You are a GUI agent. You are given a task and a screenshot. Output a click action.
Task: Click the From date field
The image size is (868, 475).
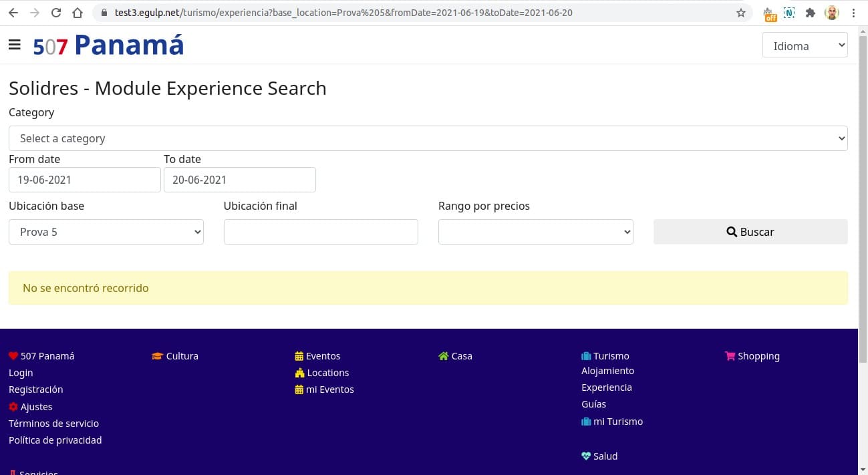84,180
